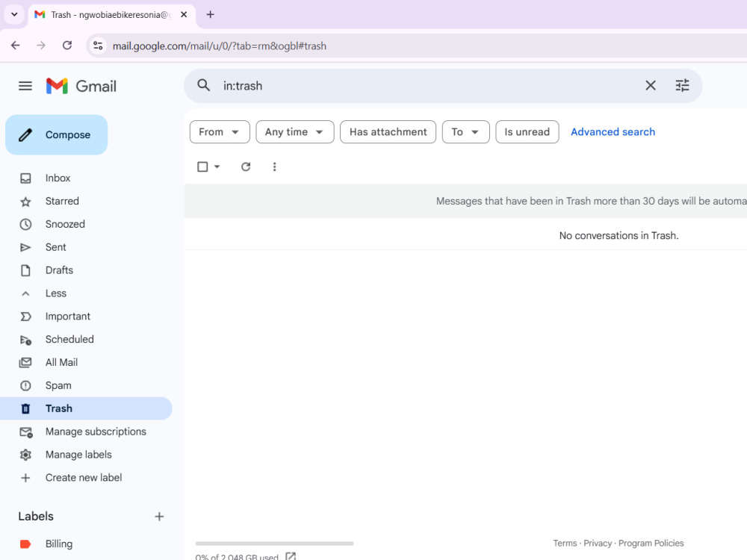Click the Snoozed clock icon
The width and height of the screenshot is (747, 560).
tap(25, 224)
